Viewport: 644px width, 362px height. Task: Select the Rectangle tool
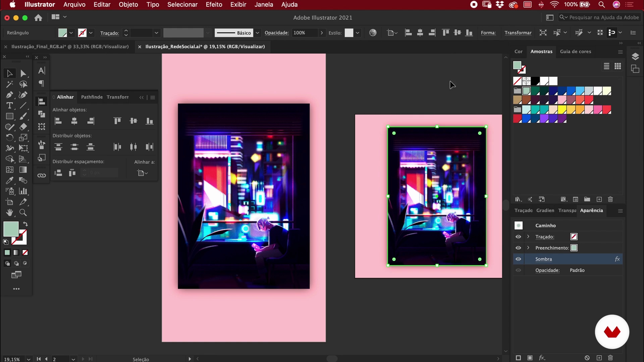click(x=9, y=116)
